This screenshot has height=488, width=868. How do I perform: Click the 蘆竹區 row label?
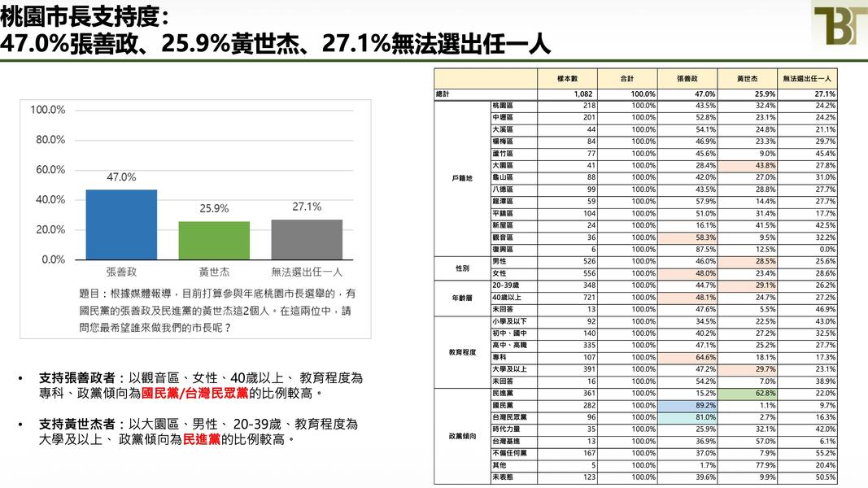tap(503, 153)
